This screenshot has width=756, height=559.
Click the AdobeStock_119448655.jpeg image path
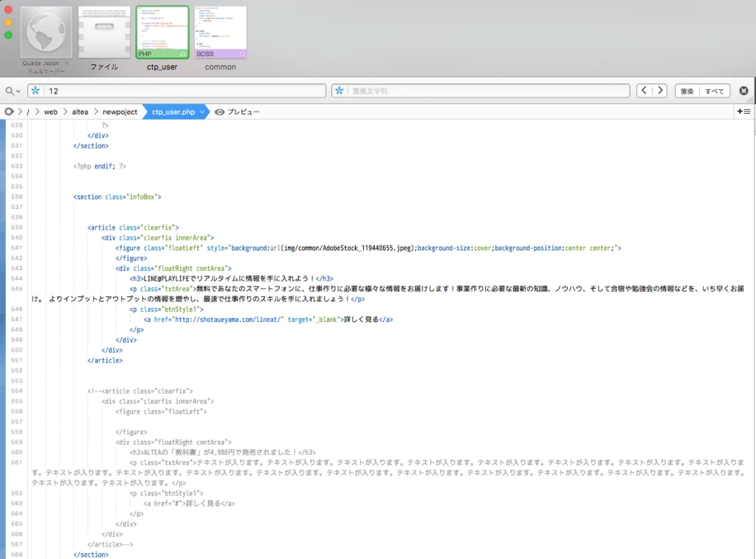(x=348, y=248)
